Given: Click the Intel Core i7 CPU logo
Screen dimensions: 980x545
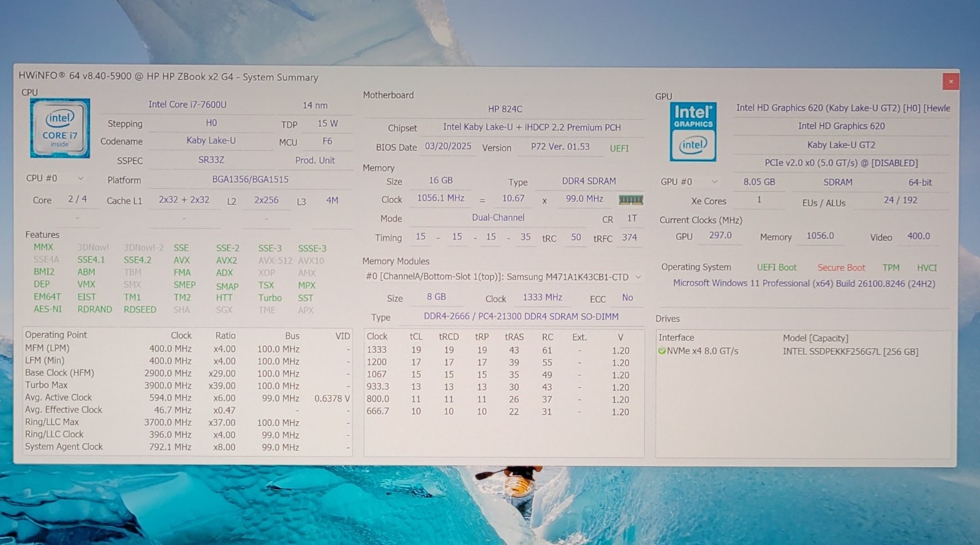Looking at the screenshot, I should point(60,128).
